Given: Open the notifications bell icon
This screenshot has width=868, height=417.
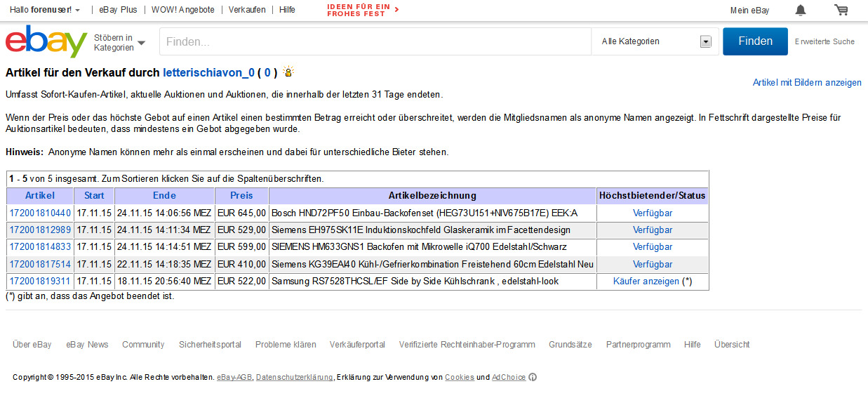Looking at the screenshot, I should [x=800, y=10].
